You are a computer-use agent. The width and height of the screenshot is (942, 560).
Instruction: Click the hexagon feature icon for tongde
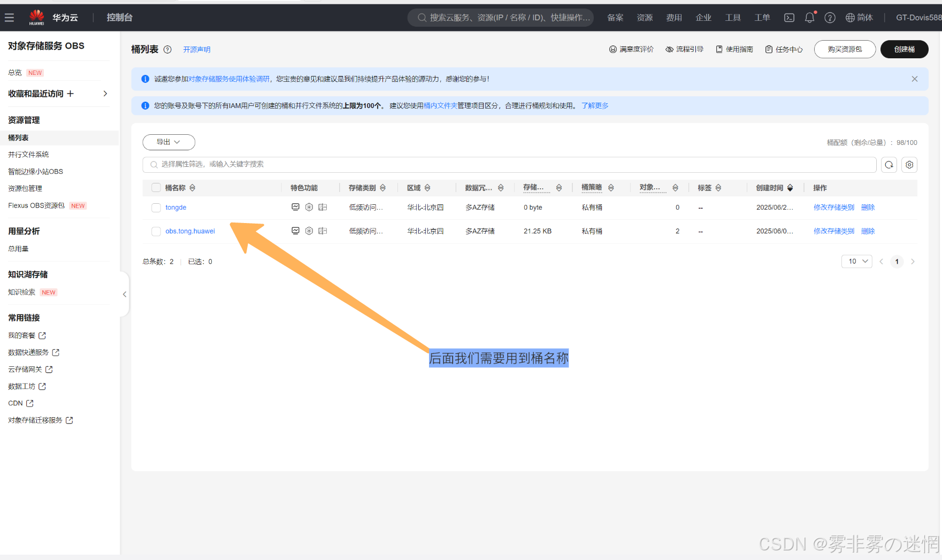point(309,207)
